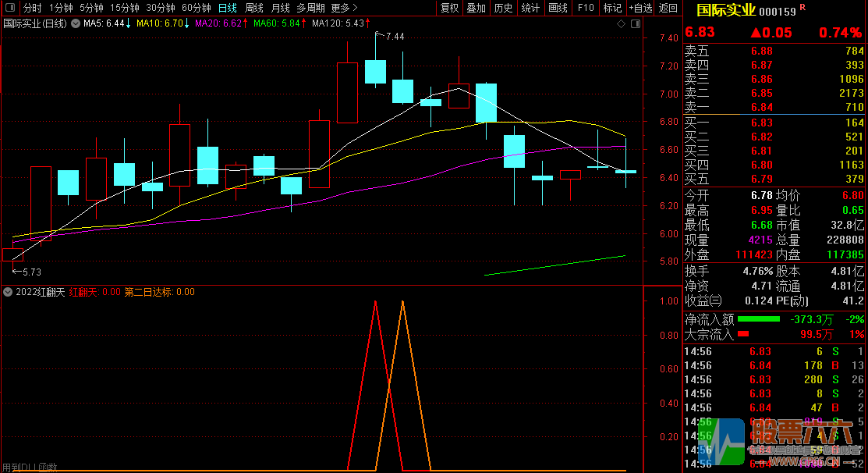Click the red R mark beside stock code
Viewport: 868px width, 473px height.
pos(803,8)
